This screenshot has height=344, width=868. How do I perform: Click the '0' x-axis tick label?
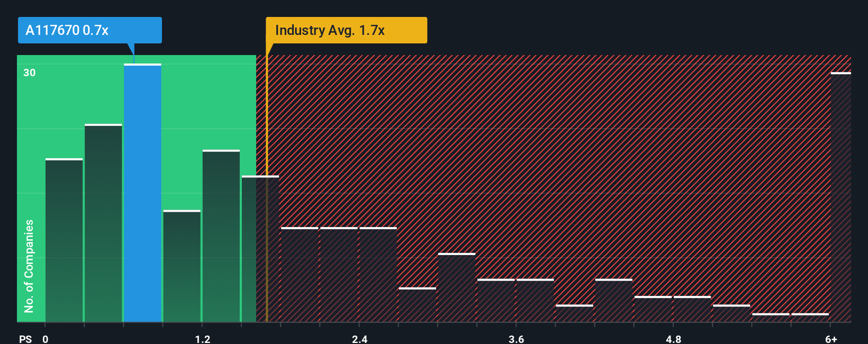click(46, 339)
